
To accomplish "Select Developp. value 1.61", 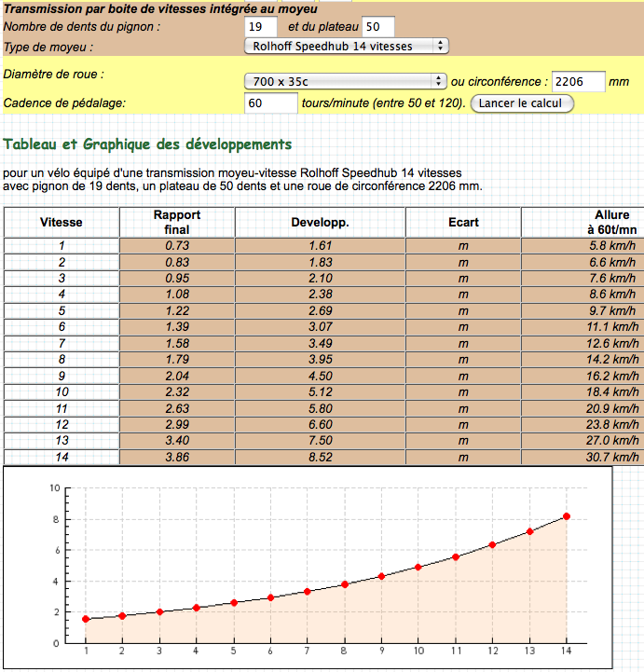I will [x=320, y=245].
